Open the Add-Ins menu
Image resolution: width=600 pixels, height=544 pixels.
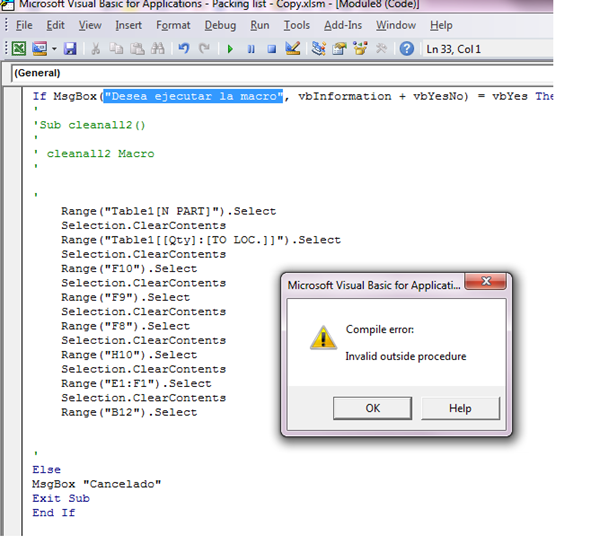(343, 25)
